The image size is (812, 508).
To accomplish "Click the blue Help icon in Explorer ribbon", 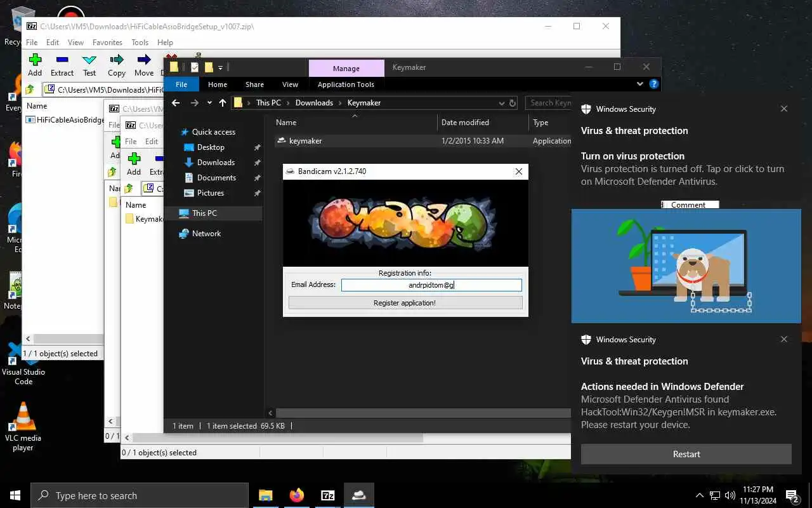I will coord(654,84).
